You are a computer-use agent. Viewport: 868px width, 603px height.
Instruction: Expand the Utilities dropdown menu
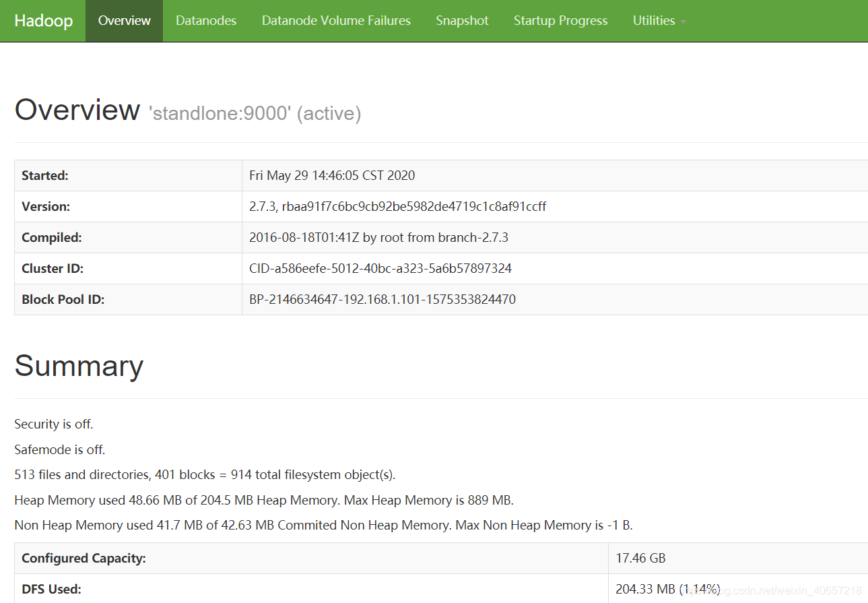pyautogui.click(x=659, y=21)
